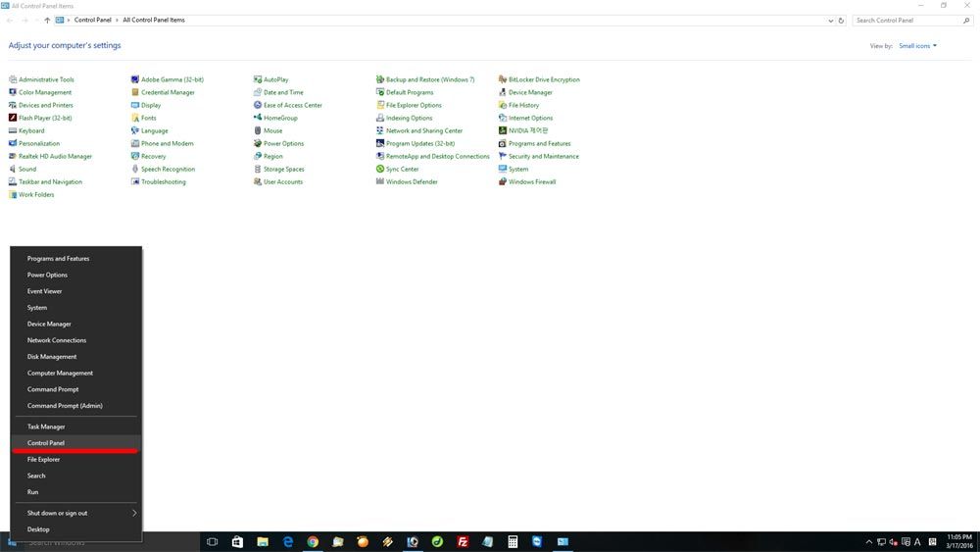Viewport: 980px width, 552px height.
Task: Click the Ease of Access Center icon
Action: tap(258, 105)
